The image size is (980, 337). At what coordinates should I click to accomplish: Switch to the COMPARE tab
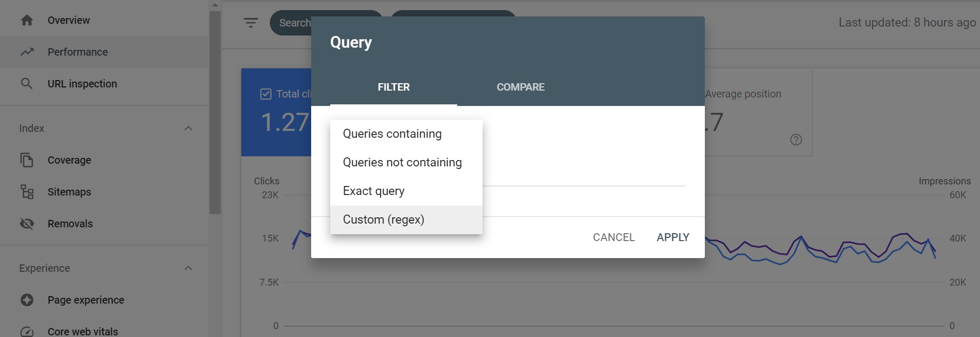pyautogui.click(x=521, y=87)
